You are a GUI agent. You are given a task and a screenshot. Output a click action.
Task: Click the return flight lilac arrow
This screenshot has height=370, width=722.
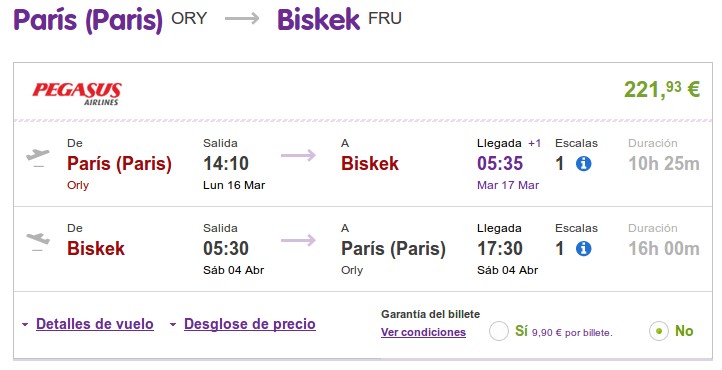(x=298, y=240)
